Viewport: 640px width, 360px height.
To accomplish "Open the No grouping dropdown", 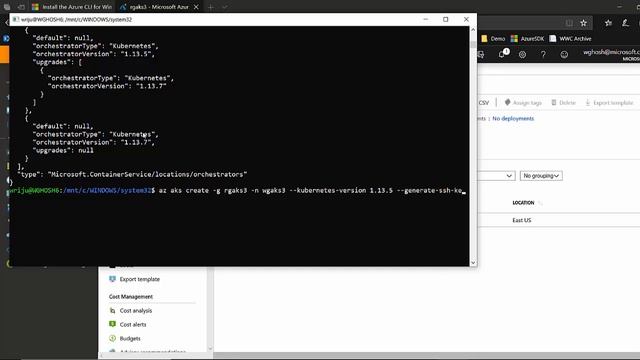I will tap(541, 176).
